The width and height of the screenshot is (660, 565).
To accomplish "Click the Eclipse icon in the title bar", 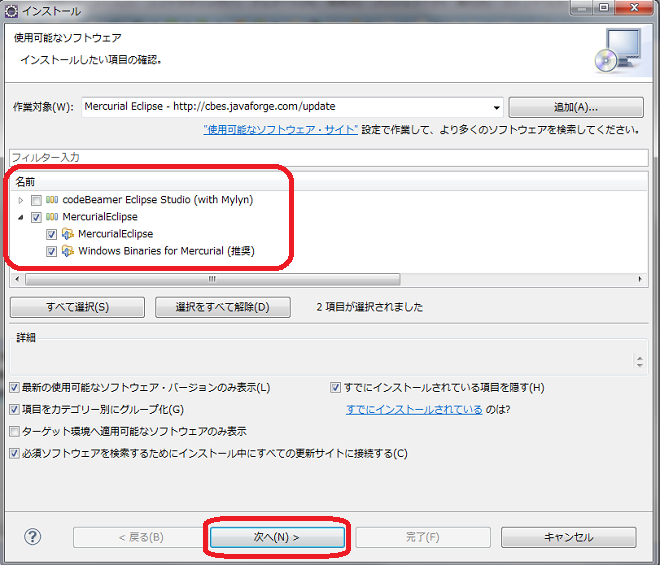I will click(11, 11).
